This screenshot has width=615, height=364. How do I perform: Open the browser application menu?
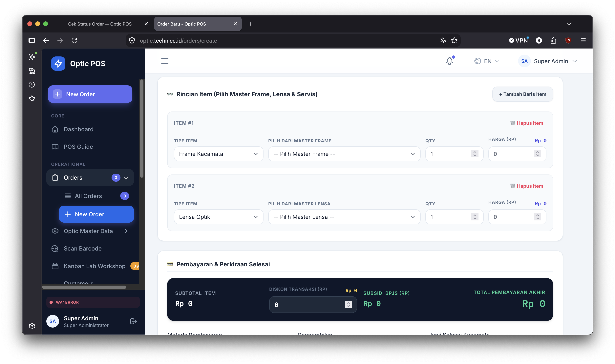[x=583, y=40]
